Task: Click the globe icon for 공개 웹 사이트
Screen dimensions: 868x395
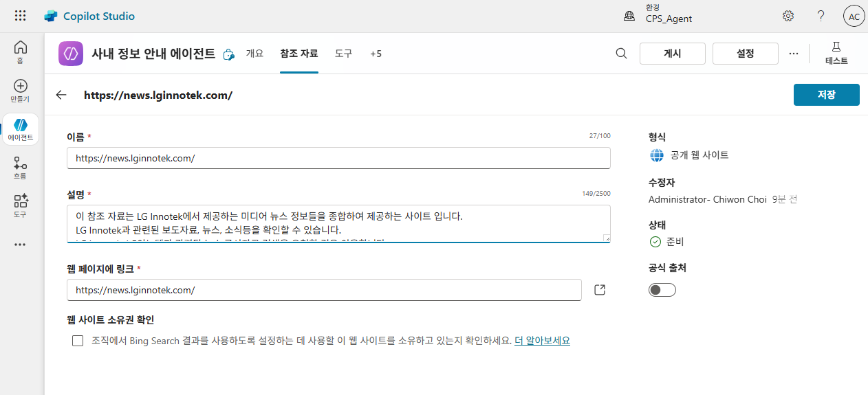Action: click(657, 155)
